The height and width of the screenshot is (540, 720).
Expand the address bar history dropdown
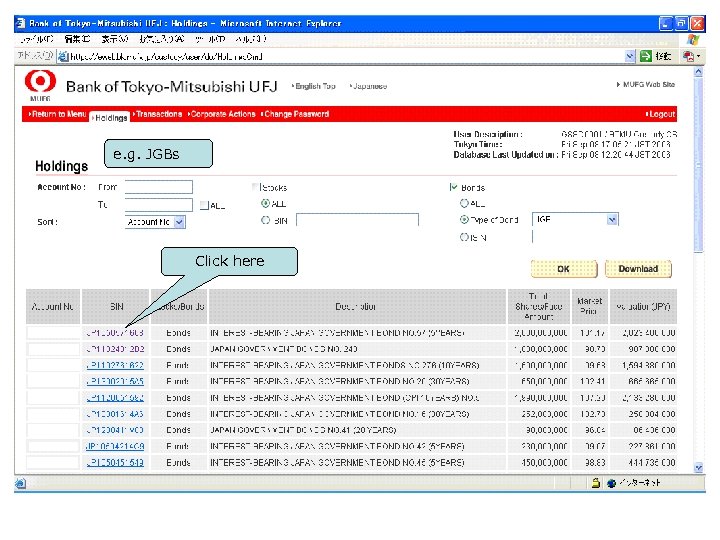[x=630, y=56]
